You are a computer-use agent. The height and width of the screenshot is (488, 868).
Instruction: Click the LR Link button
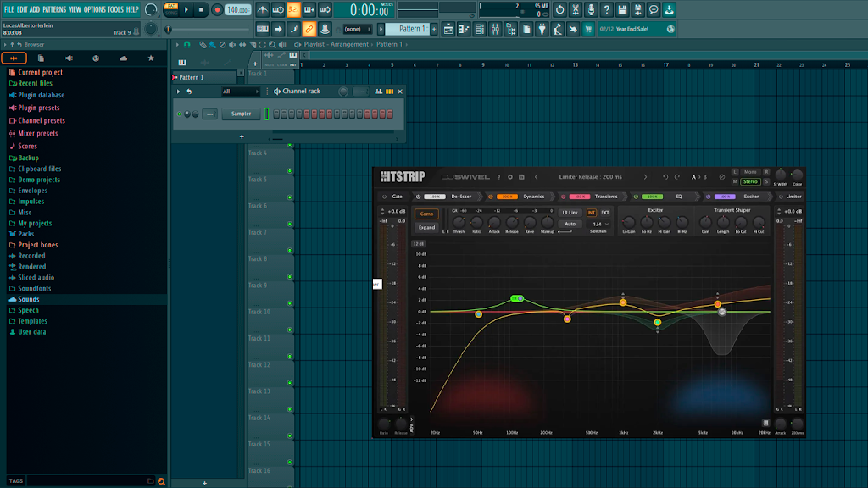point(570,213)
